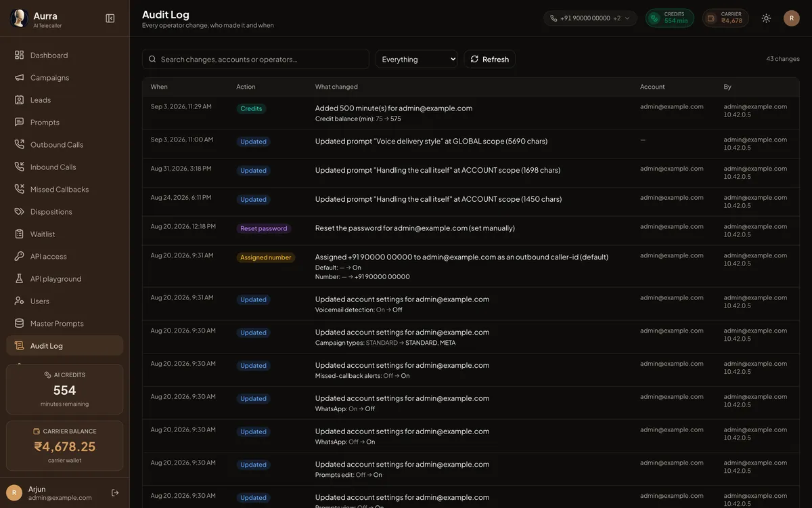Viewport: 812px width, 508px height.
Task: Click the API access key icon
Action: coord(19,256)
